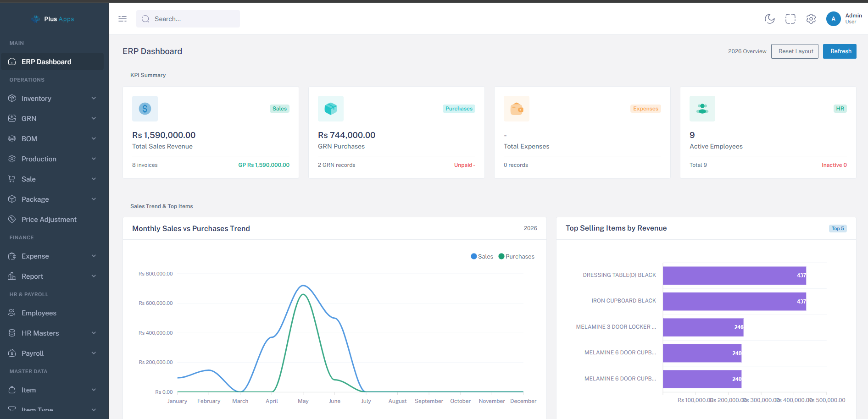Click the GRN sidebar icon
Screen dimensions: 868x419
click(x=12, y=118)
